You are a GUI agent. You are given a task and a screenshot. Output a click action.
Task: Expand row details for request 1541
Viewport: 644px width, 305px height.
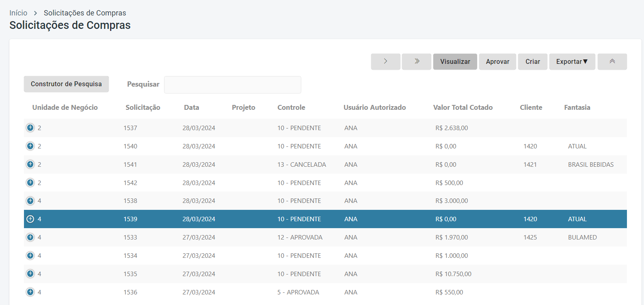pyautogui.click(x=30, y=164)
